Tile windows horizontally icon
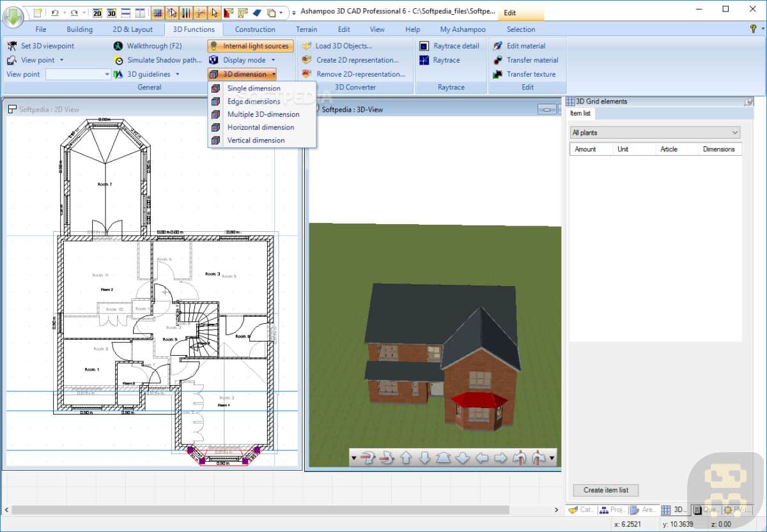Screen dimensions: 767x532 [x=126, y=12]
